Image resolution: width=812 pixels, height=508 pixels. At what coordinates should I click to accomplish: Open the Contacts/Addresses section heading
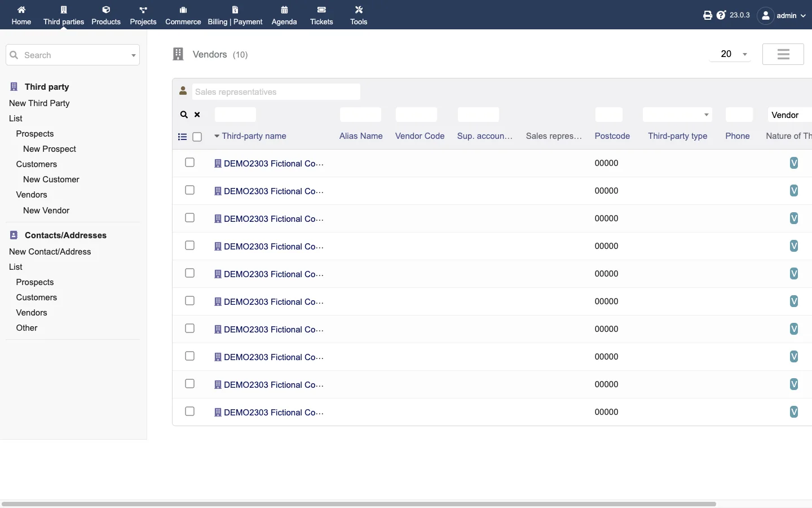pos(65,235)
